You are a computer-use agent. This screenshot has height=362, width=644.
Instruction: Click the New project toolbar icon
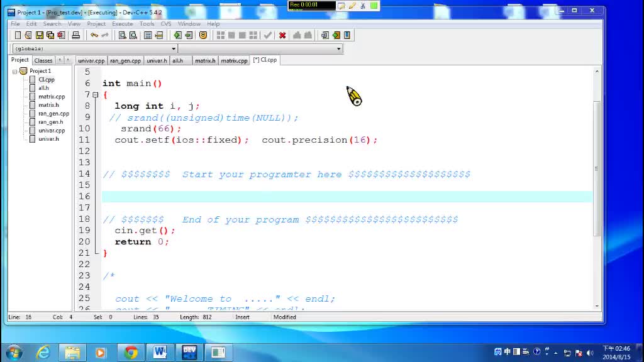tap(325, 35)
